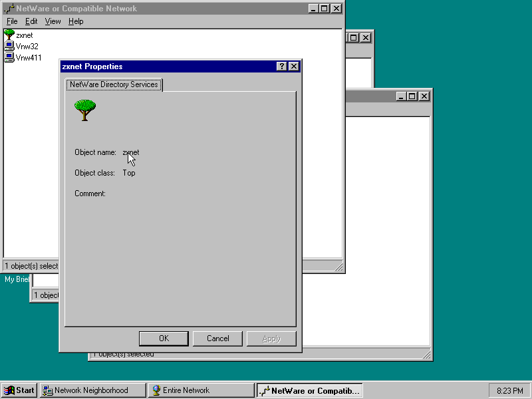Click the Object name value zxnet
532x399 pixels.
coord(131,152)
